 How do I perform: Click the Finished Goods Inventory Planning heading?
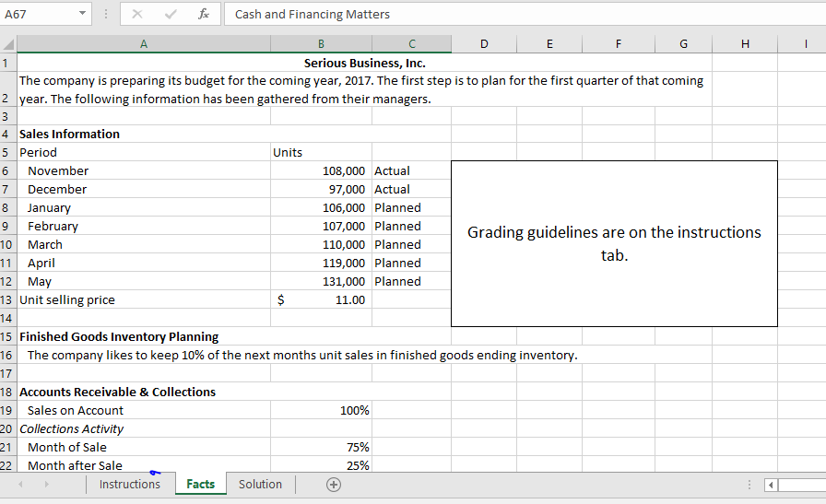coord(119,336)
